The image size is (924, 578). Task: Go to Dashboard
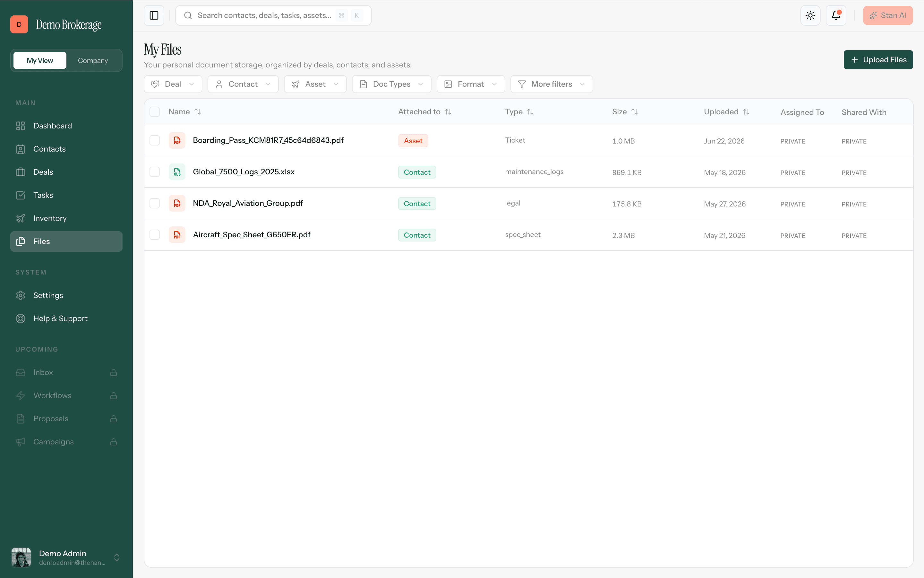click(66, 126)
